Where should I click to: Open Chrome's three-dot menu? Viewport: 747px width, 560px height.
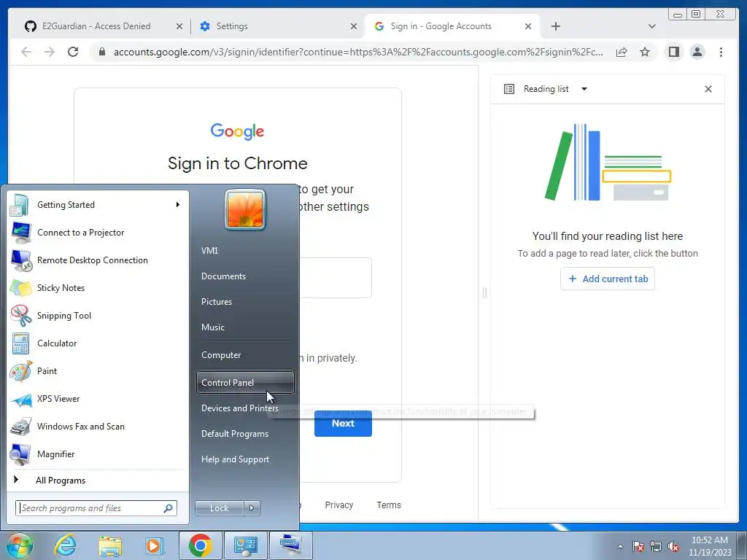721,52
